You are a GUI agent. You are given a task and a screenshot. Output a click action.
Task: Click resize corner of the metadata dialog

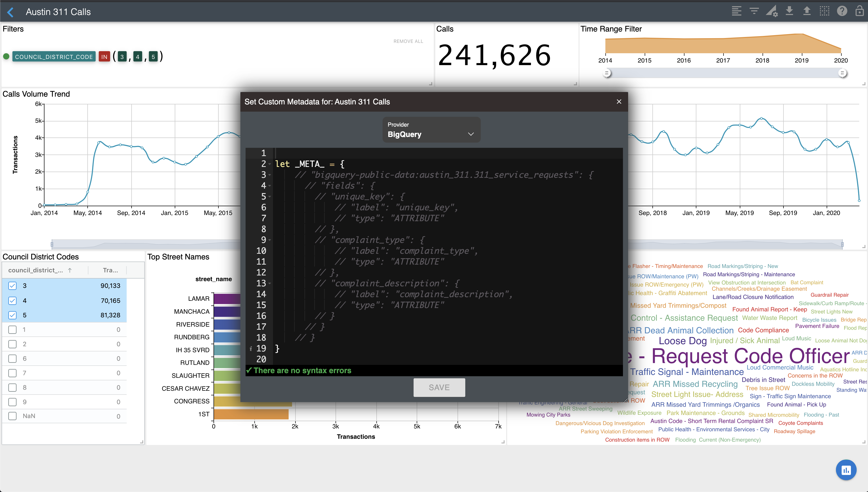[x=626, y=400]
